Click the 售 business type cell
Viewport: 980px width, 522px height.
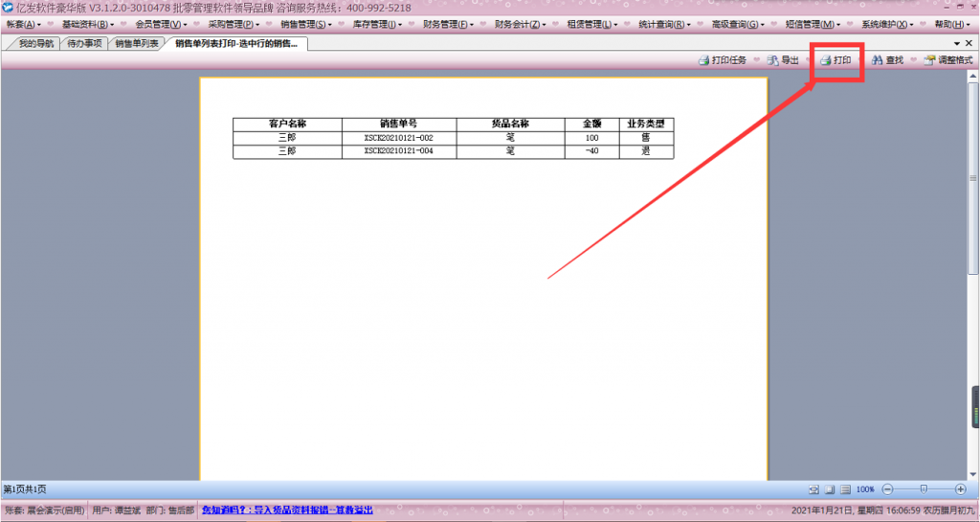point(646,138)
